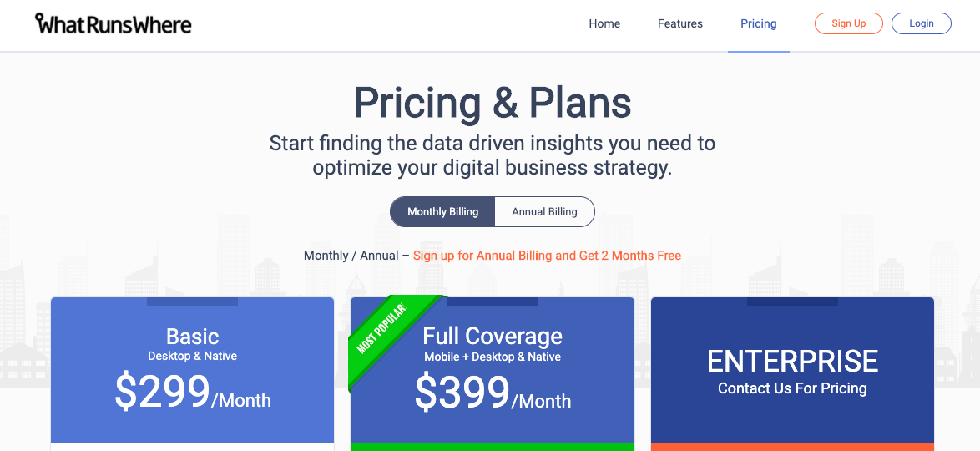The image size is (980, 451).
Task: Choose the Full Coverage plan heading
Action: 493,337
